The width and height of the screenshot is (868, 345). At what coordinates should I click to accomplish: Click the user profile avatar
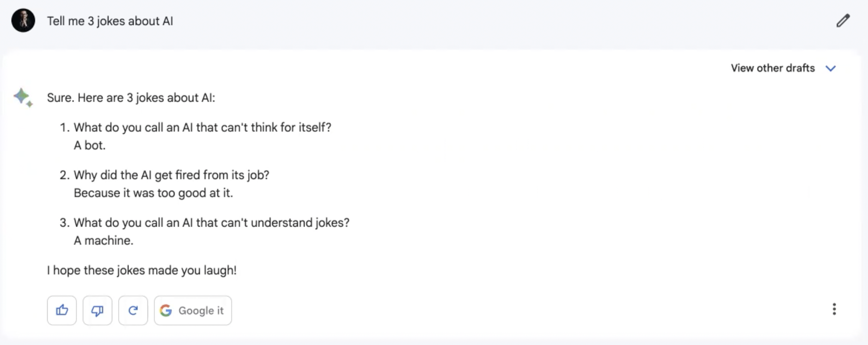23,20
